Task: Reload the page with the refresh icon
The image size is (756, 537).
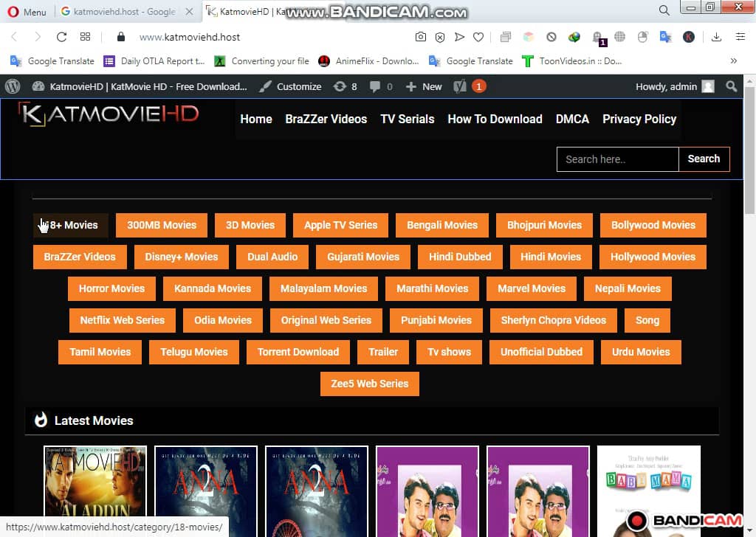Action: [61, 37]
